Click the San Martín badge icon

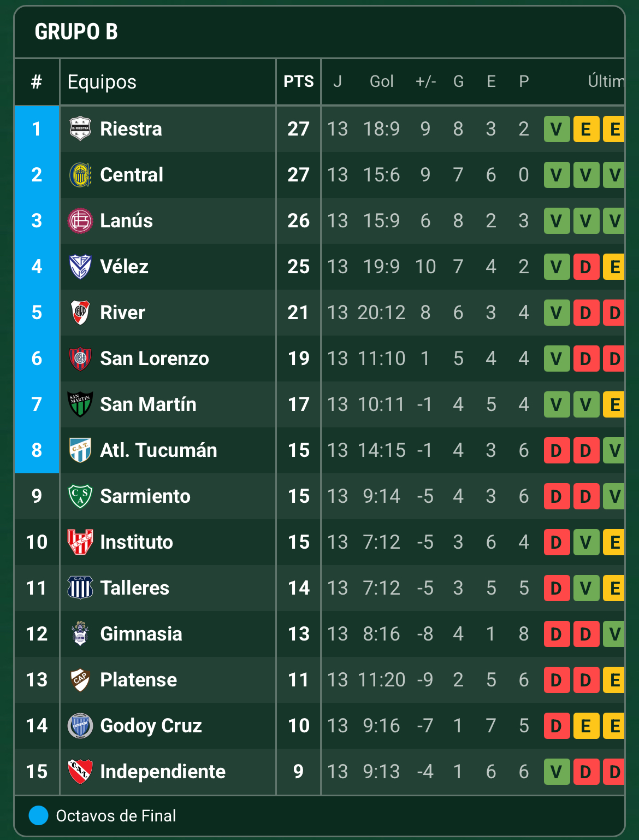80,404
